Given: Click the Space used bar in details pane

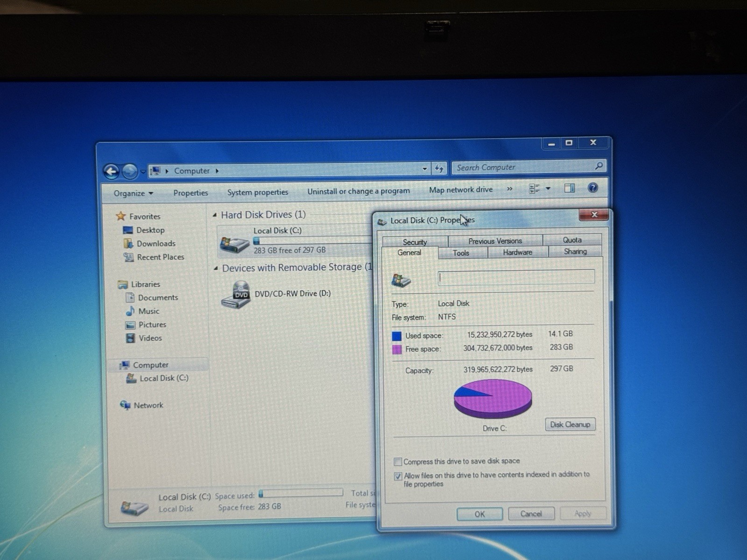Looking at the screenshot, I should [301, 493].
